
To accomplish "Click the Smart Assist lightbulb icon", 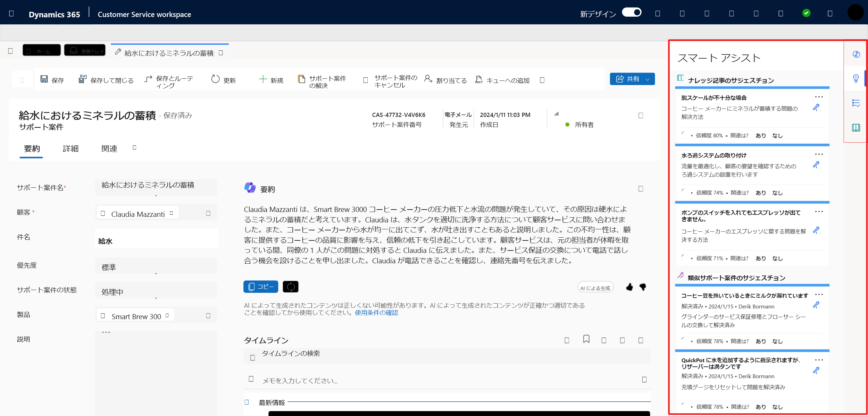I will [x=856, y=78].
